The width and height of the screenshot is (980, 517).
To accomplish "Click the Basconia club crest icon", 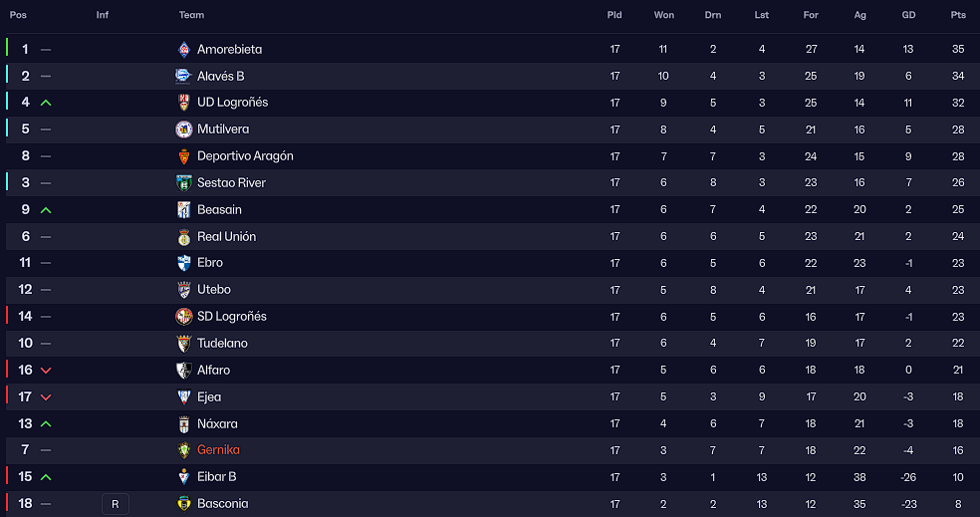I will pyautogui.click(x=183, y=504).
